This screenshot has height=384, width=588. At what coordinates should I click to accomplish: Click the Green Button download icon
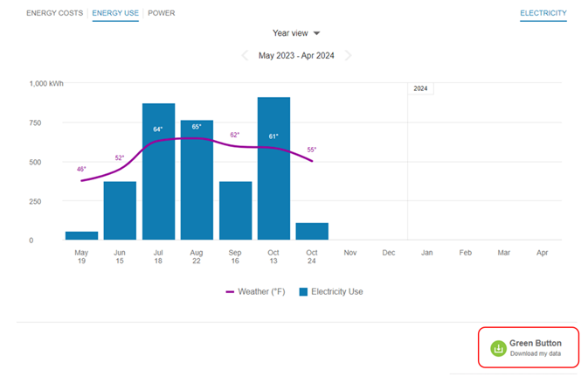[498, 348]
